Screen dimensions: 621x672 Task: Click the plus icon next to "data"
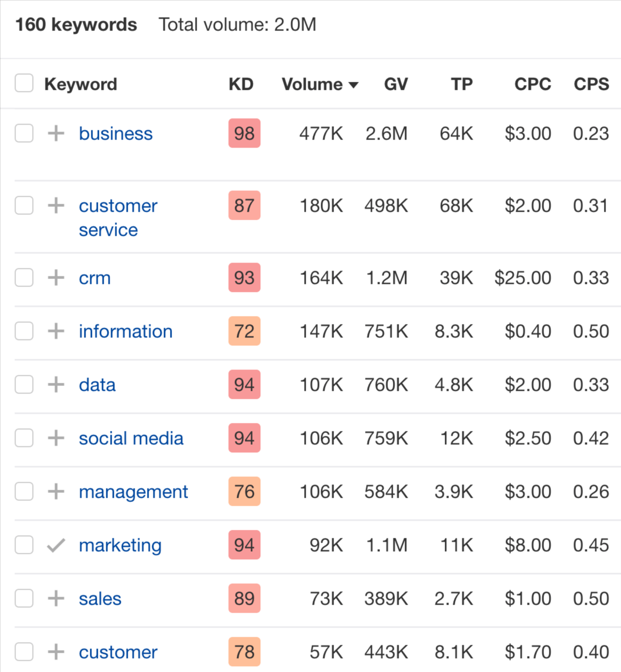coord(55,384)
